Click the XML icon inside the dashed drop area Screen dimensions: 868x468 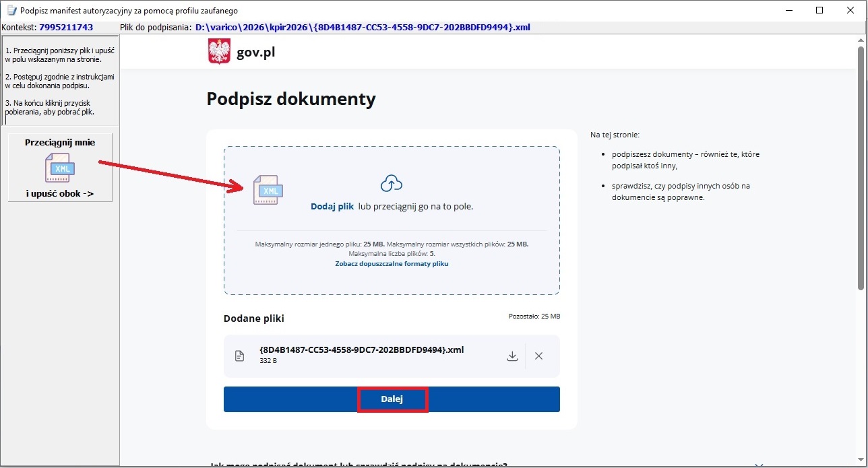click(268, 189)
